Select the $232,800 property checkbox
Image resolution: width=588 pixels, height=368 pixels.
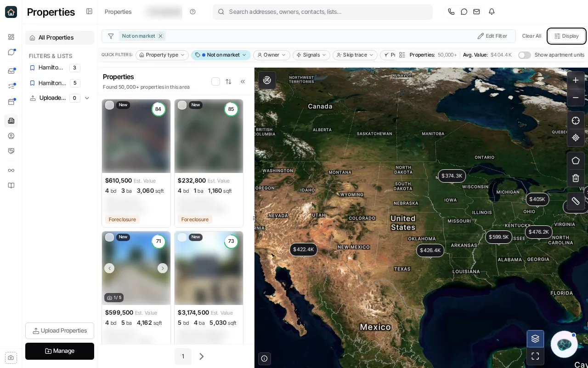182,105
